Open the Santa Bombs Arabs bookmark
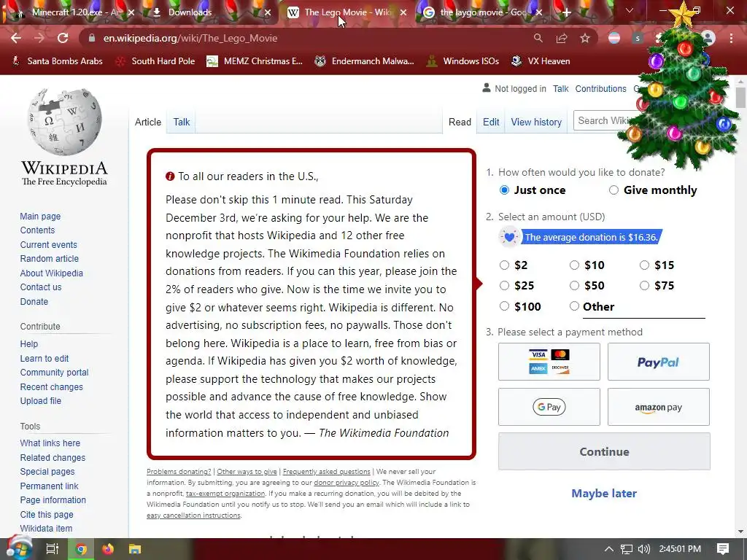The height and width of the screenshot is (560, 747). click(x=57, y=61)
